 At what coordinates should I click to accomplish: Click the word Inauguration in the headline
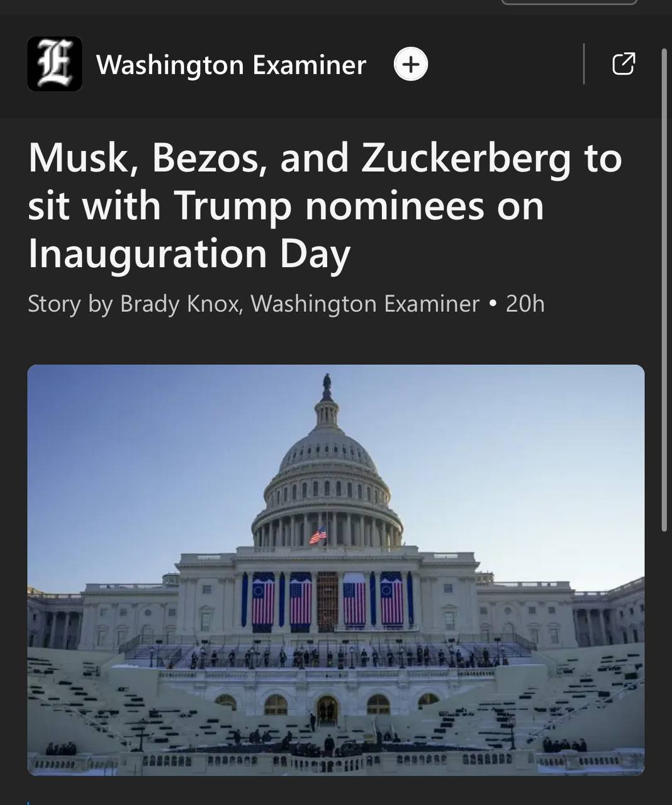[148, 253]
